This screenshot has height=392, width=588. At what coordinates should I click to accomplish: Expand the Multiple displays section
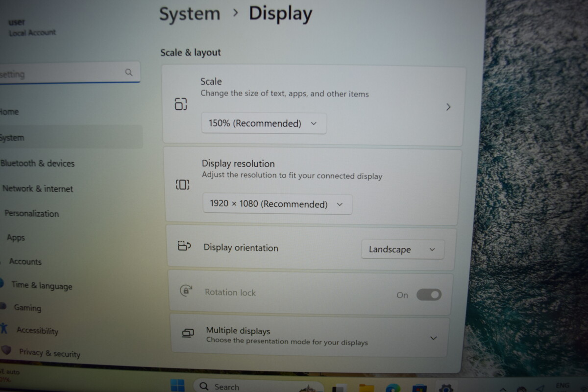click(x=433, y=338)
